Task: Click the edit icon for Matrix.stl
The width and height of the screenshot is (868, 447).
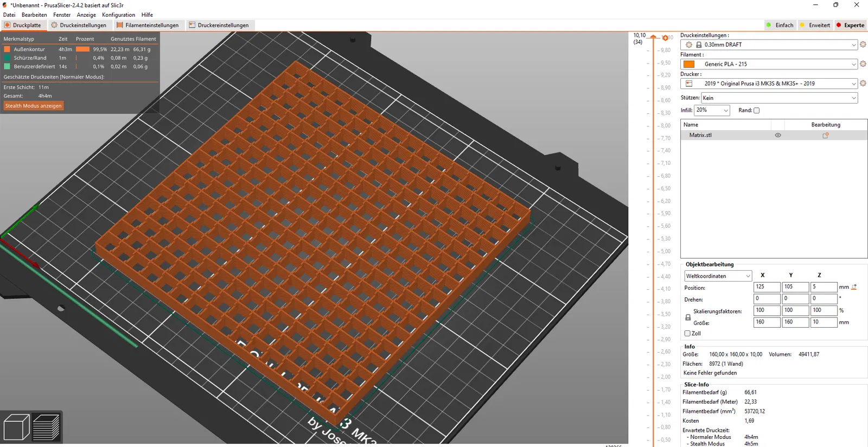Action: click(x=826, y=135)
